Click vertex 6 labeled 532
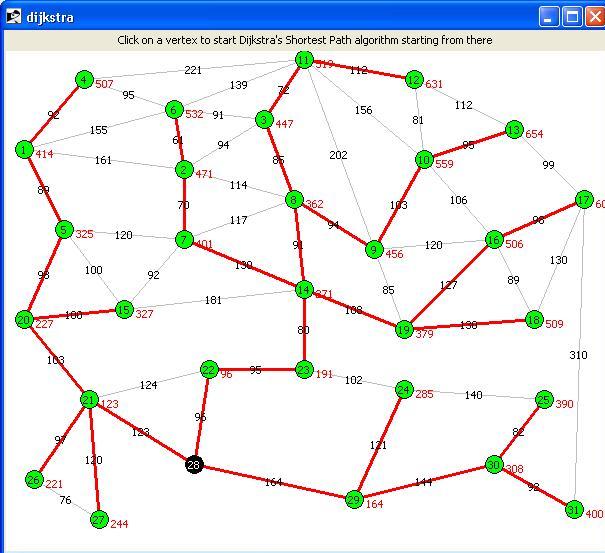The height and width of the screenshot is (553, 605). click(x=174, y=110)
